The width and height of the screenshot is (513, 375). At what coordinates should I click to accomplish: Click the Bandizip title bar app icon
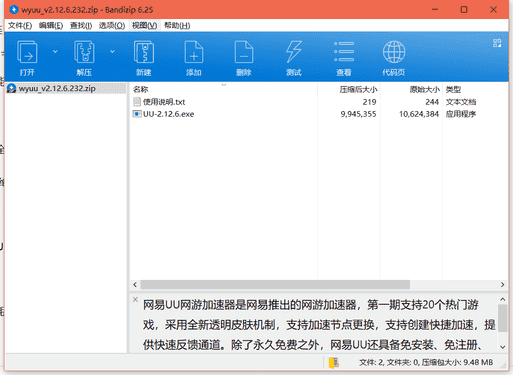coord(14,10)
